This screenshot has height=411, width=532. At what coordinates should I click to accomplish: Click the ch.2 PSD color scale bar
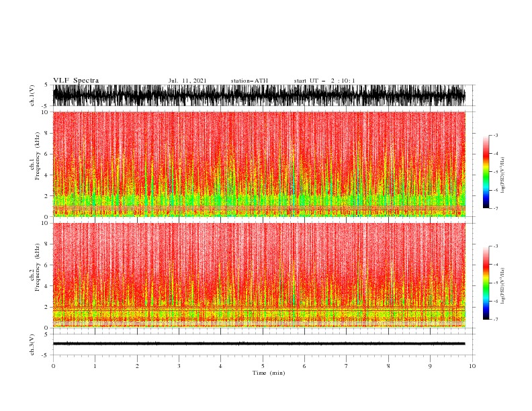point(486,283)
